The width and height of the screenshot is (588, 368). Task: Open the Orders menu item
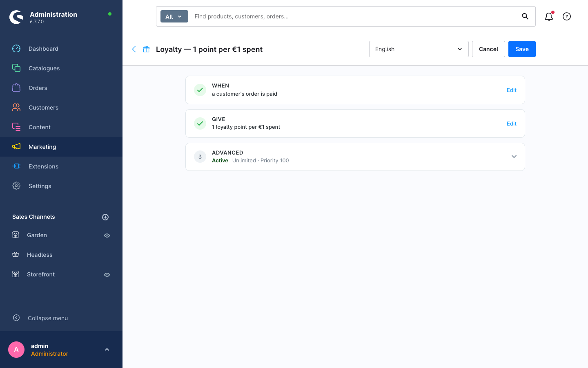[x=61, y=88]
